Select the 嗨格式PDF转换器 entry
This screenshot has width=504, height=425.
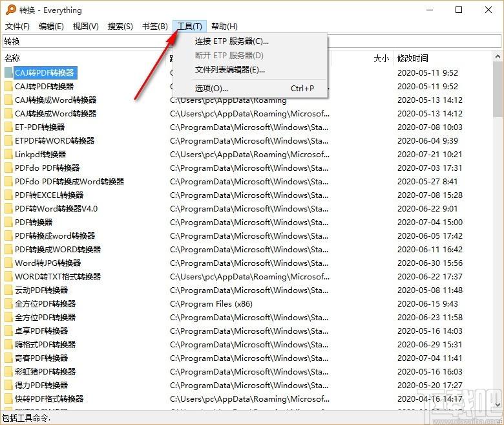click(x=45, y=345)
